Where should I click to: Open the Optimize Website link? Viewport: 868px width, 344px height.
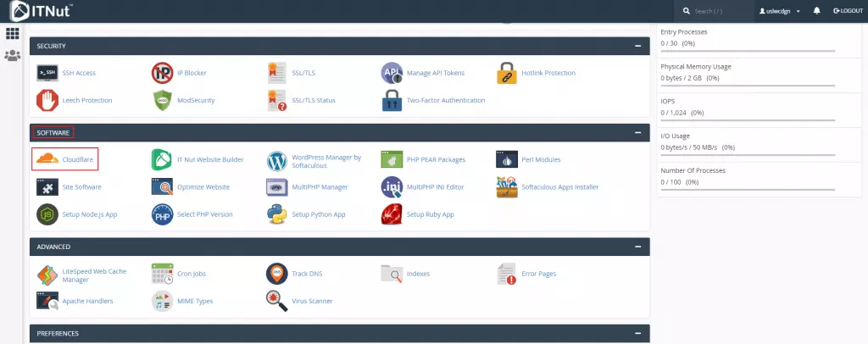203,187
